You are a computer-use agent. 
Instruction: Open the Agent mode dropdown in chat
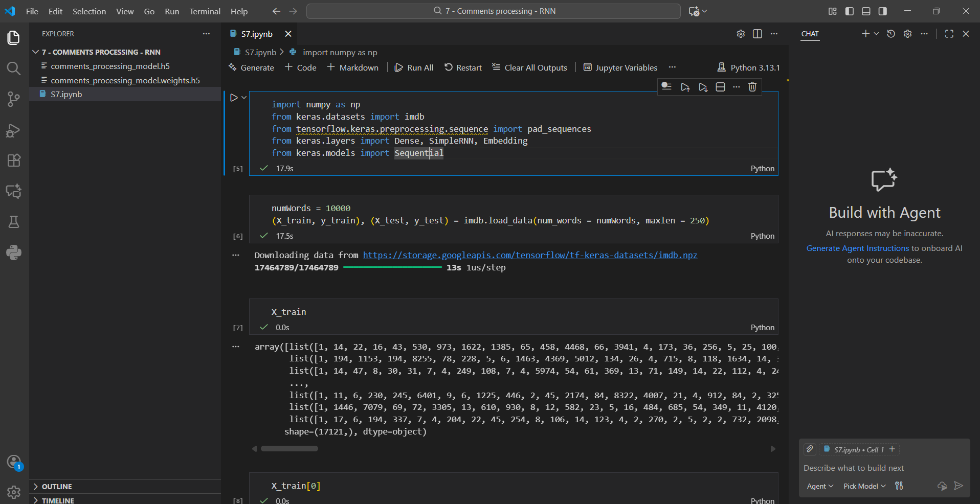pos(819,486)
